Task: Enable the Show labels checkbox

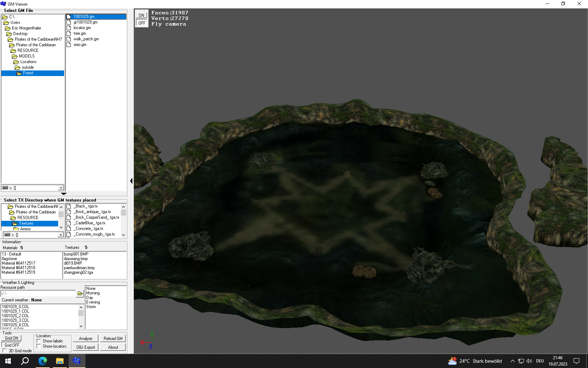Action: coord(39,341)
